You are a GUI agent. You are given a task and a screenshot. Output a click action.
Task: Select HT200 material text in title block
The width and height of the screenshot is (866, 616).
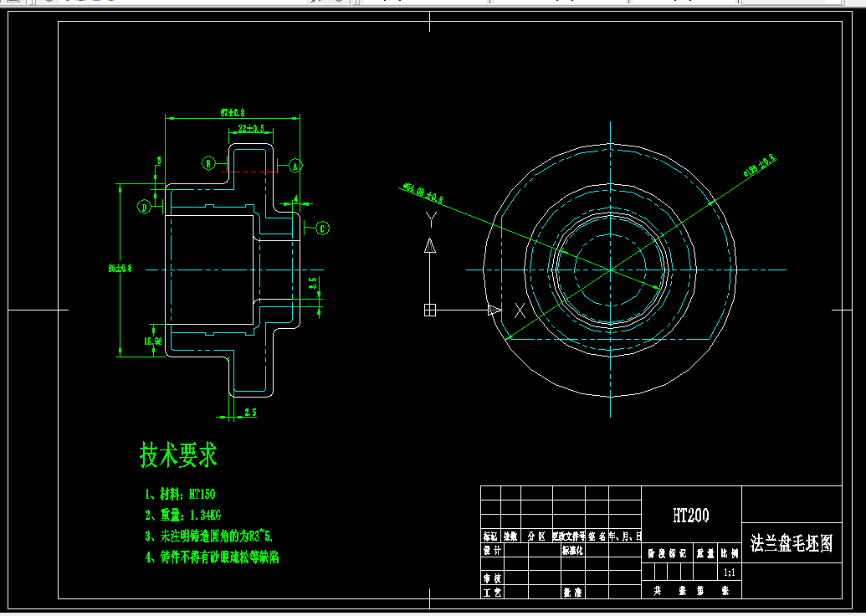tap(691, 516)
